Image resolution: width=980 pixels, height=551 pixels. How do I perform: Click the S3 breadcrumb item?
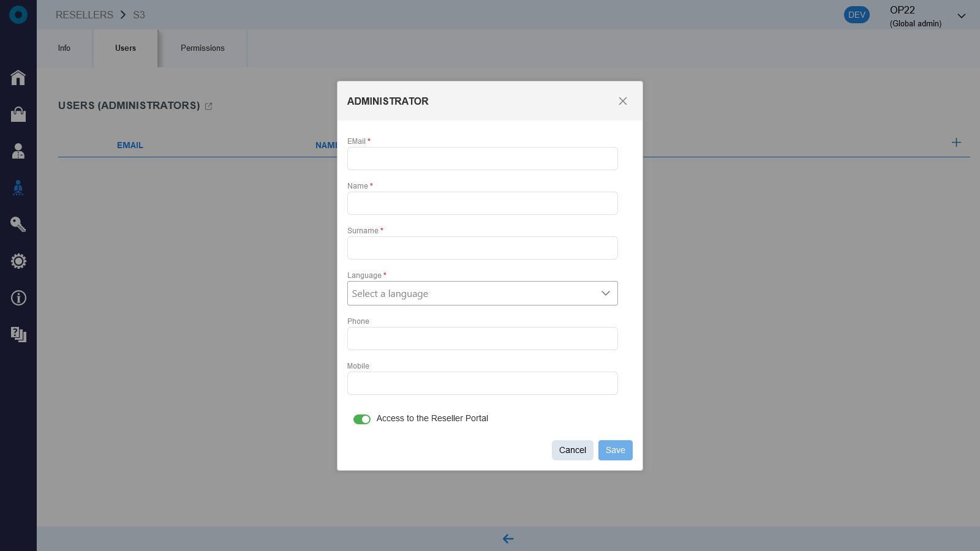pyautogui.click(x=139, y=15)
